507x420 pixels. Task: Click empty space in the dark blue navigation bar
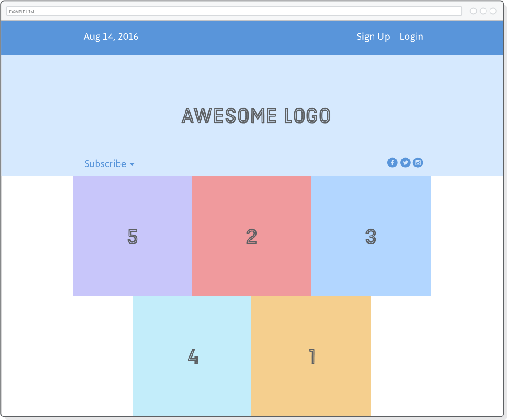pos(246,38)
